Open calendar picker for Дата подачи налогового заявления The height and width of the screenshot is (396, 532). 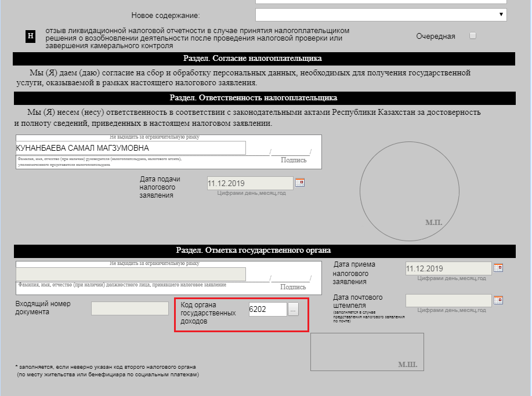coord(300,183)
